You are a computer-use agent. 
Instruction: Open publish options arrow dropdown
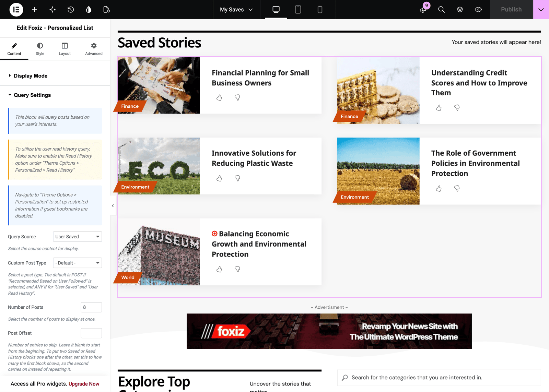[541, 10]
